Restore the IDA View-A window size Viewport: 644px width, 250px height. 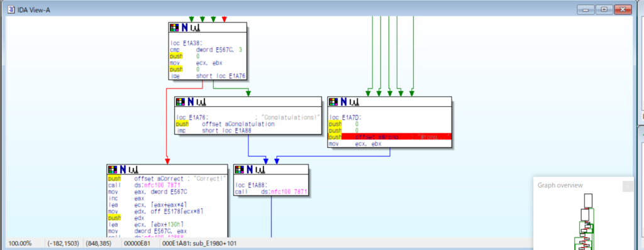[x=604, y=9]
